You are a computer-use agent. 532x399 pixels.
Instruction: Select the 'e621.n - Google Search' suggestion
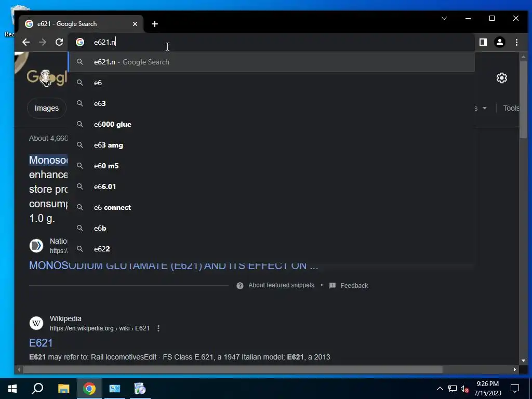tap(271, 62)
